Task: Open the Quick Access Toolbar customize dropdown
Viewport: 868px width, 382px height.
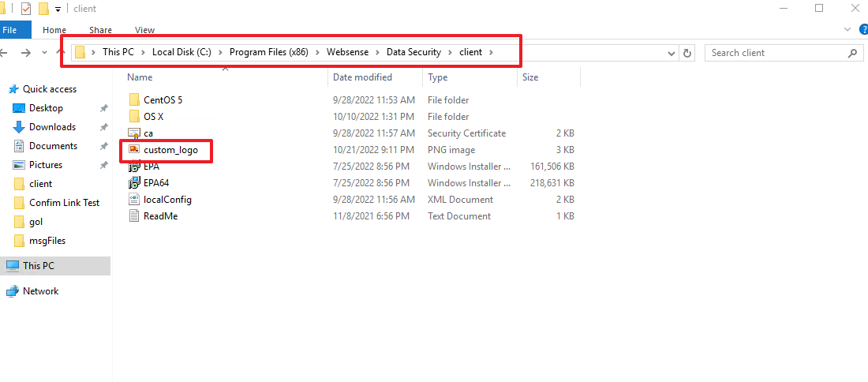Action: tap(58, 9)
